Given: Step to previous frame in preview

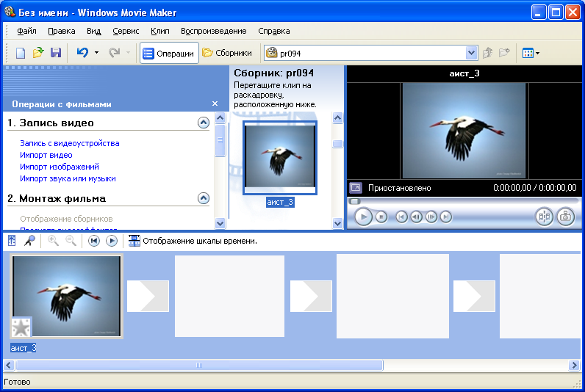Looking at the screenshot, I should (x=417, y=217).
